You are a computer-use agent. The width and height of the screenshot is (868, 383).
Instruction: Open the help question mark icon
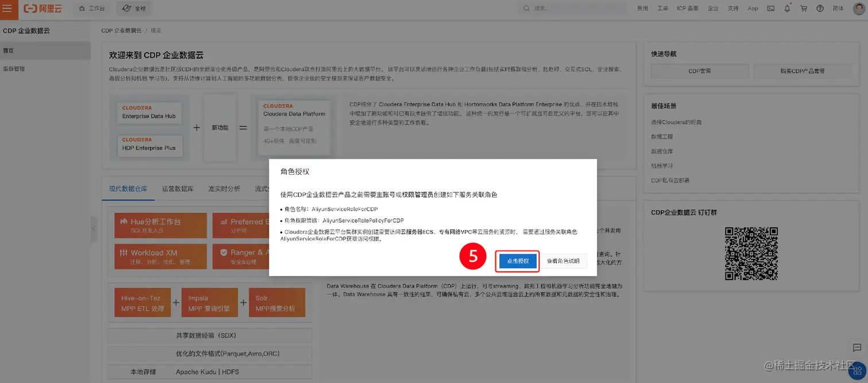click(820, 9)
